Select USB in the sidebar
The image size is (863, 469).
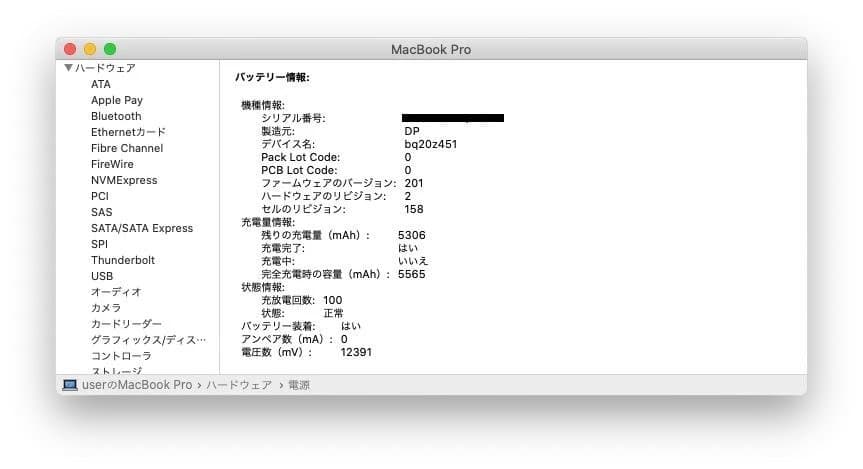(x=102, y=276)
